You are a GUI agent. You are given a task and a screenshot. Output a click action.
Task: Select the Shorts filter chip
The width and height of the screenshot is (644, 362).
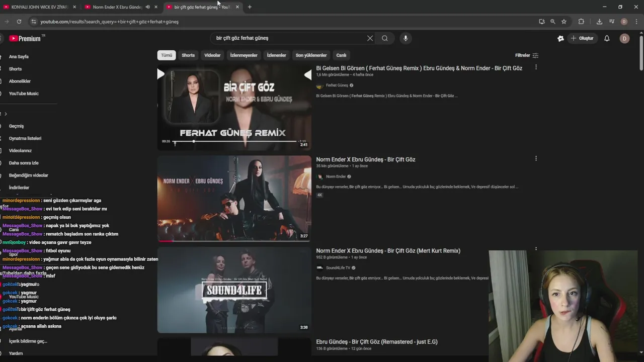click(x=188, y=55)
